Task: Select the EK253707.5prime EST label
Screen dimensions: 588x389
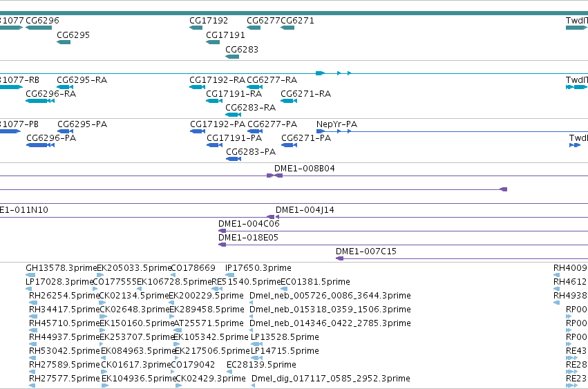Action: 137,337
